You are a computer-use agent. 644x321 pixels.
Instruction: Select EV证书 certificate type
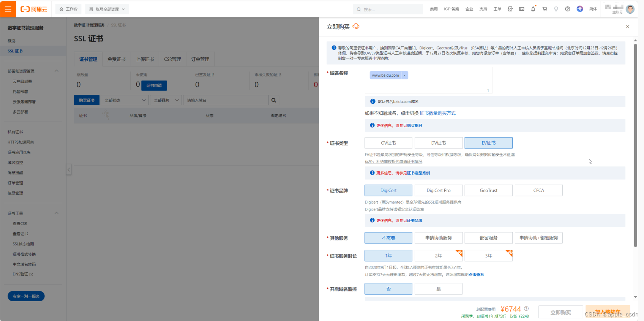pyautogui.click(x=489, y=143)
